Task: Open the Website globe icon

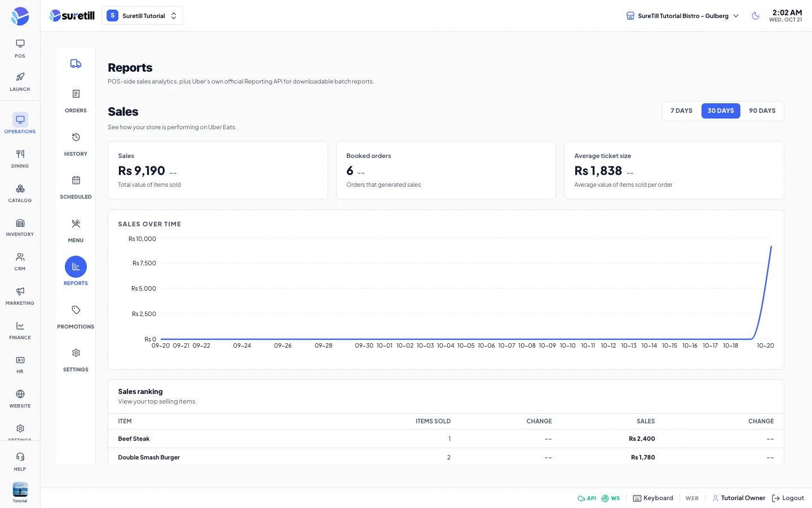Action: pos(20,394)
